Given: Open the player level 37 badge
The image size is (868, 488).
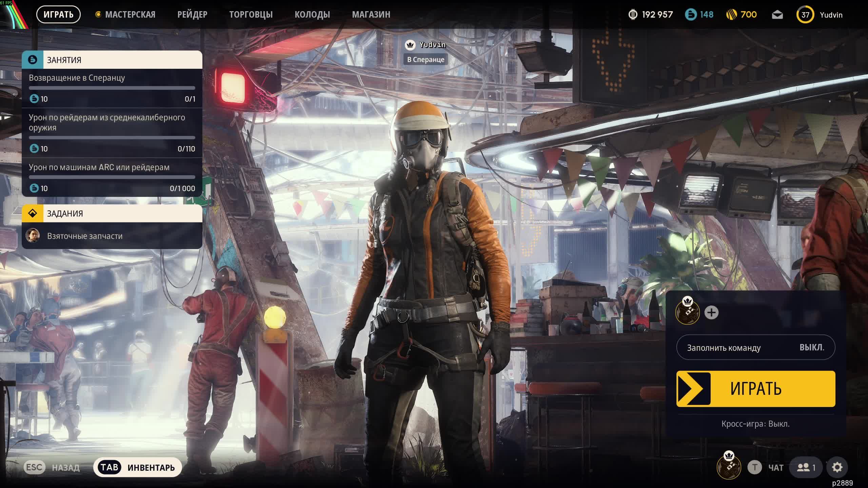Looking at the screenshot, I should pos(805,15).
